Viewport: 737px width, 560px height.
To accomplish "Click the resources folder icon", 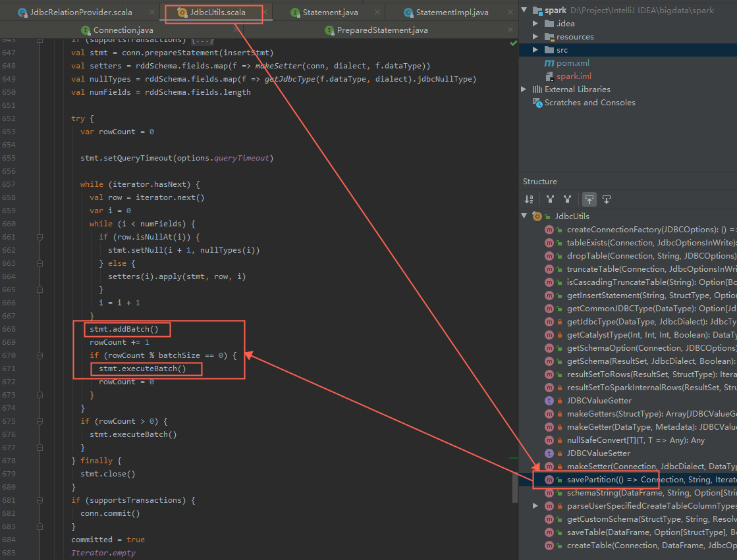I will tap(549, 37).
